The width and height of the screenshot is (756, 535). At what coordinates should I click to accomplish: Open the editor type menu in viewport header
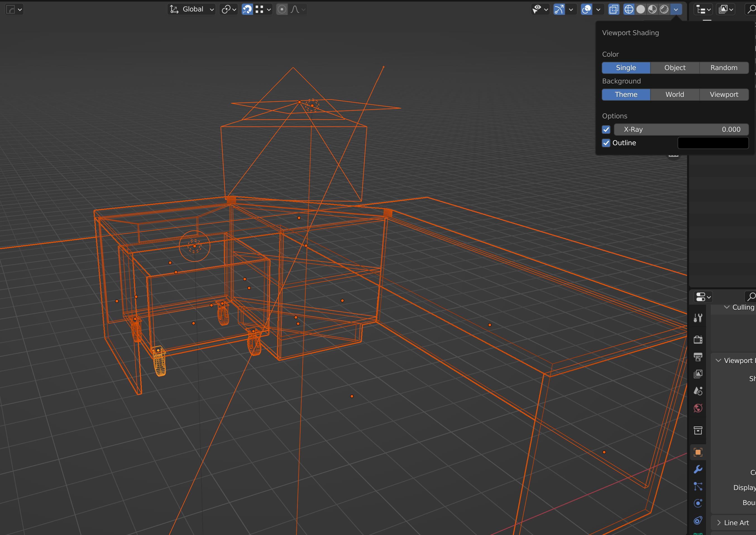tap(14, 9)
